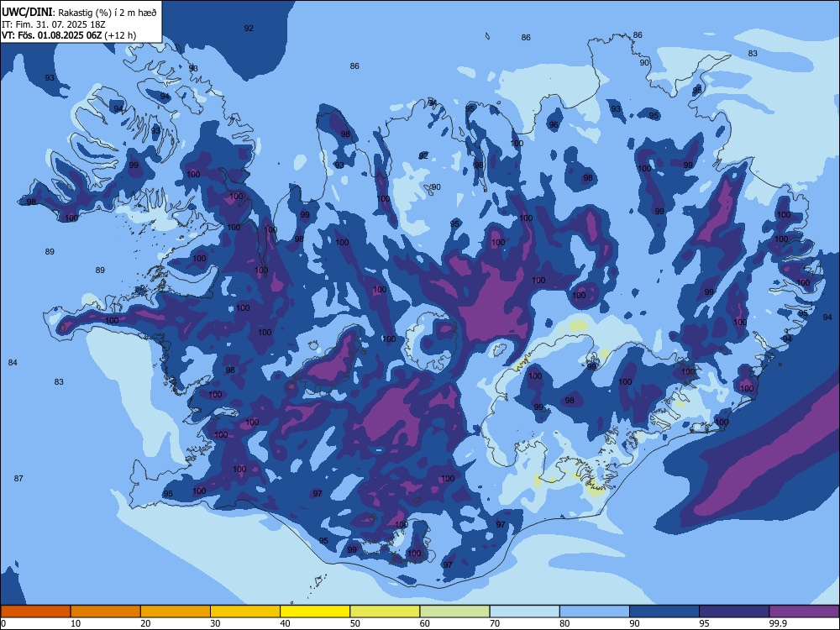This screenshot has width=840, height=630.
Task: Click the "VT: Fös. 01.08.2025 06Z" line
Action: click(x=51, y=35)
